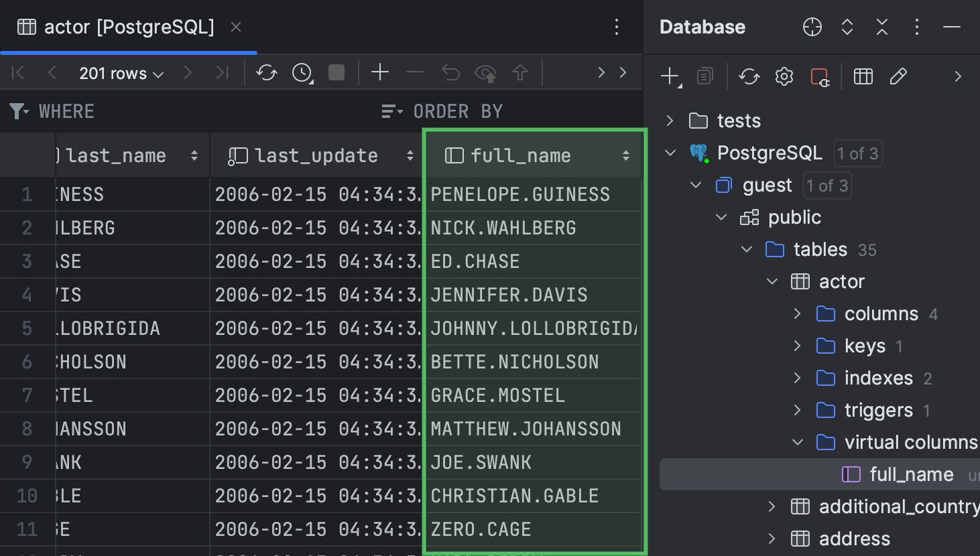Collapse the tables folder in the tree
Viewport: 980px width, 556px height.
point(747,249)
